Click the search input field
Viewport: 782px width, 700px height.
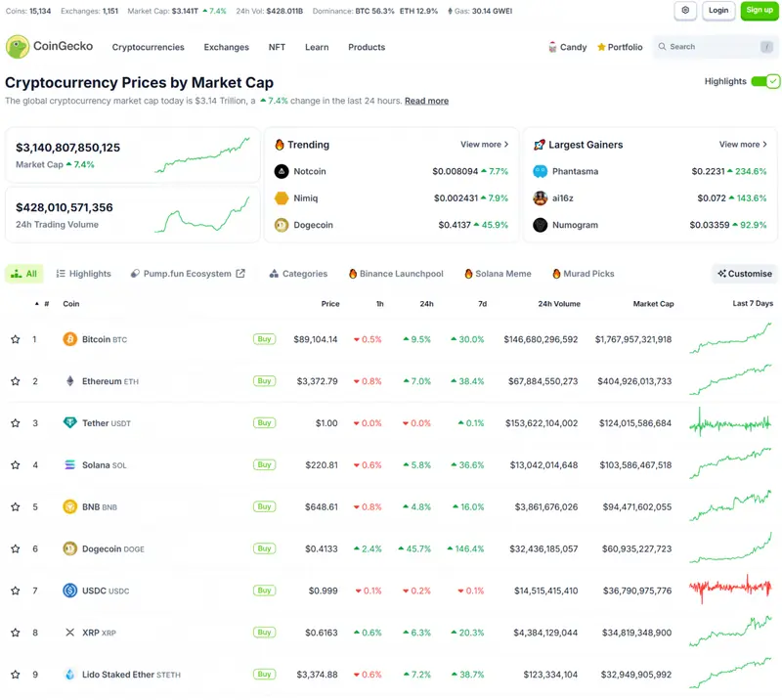[716, 47]
